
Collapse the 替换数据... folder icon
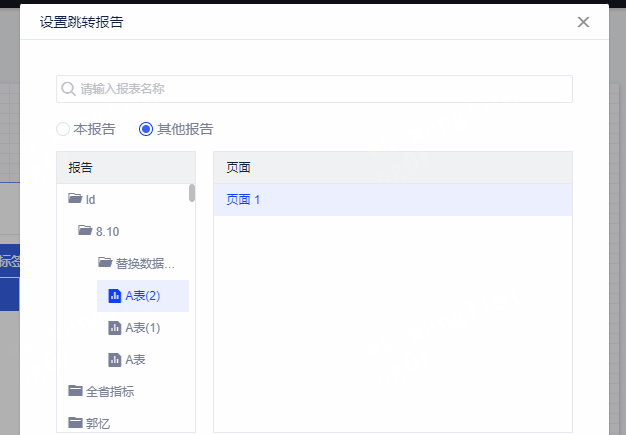tap(105, 262)
